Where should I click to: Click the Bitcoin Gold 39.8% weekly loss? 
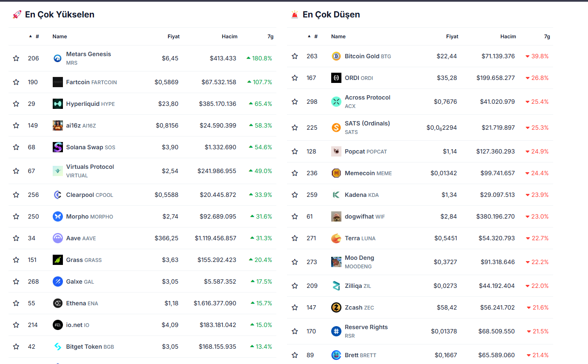click(537, 56)
